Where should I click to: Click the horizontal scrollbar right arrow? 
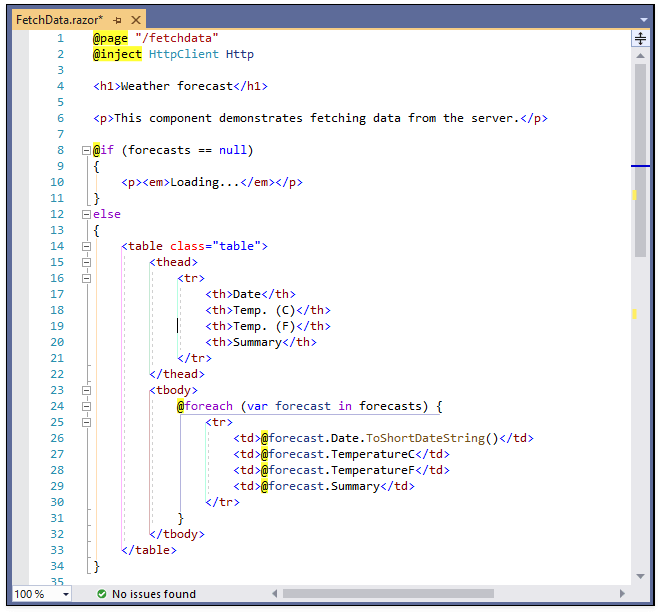[622, 594]
